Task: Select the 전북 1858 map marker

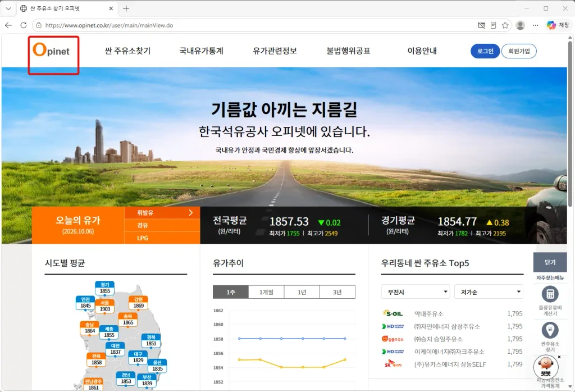Action: [97, 359]
